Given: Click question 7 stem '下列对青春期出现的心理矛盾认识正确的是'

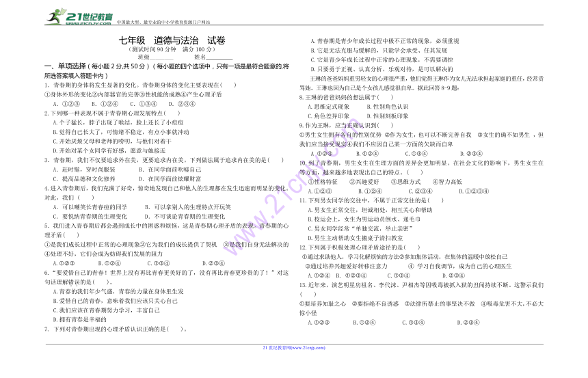Looking at the screenshot, I should click(x=116, y=329).
